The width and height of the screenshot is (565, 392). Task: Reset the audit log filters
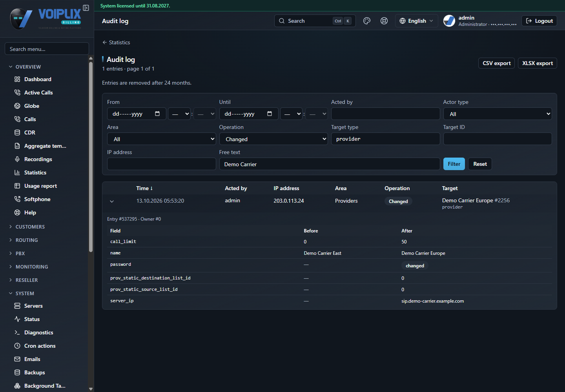(480, 164)
